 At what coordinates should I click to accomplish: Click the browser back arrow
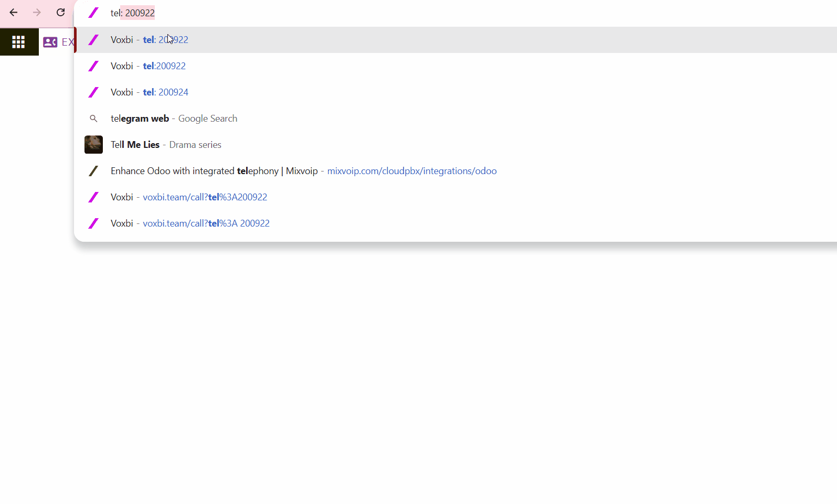coord(14,13)
